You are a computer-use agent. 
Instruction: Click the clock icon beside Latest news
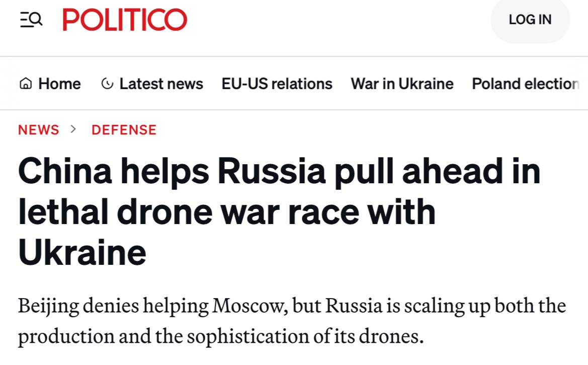coord(107,84)
